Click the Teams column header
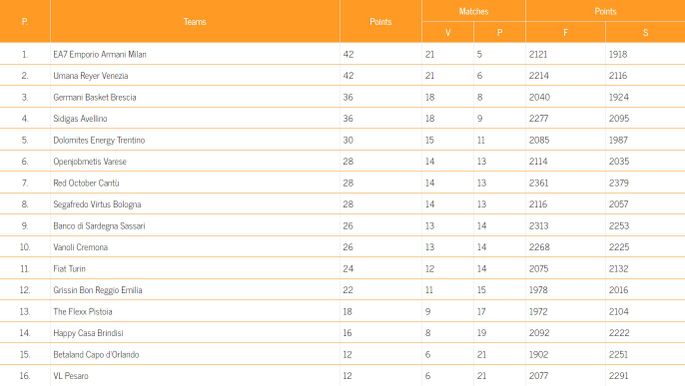685x386 pixels. pyautogui.click(x=195, y=21)
